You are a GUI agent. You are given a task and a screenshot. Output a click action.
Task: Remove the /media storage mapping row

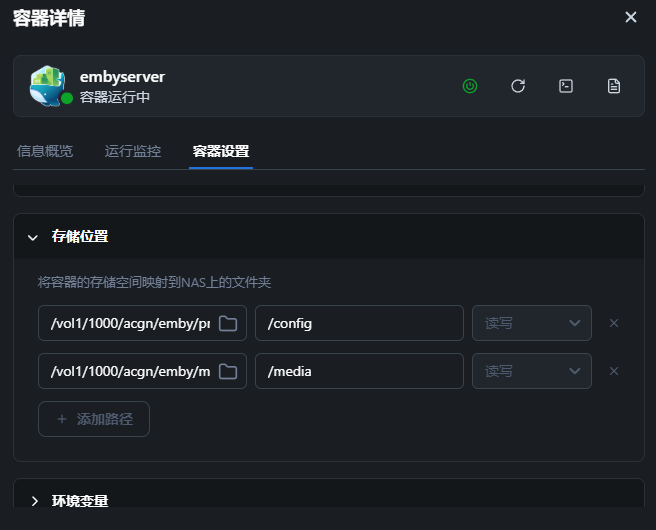pyautogui.click(x=614, y=371)
